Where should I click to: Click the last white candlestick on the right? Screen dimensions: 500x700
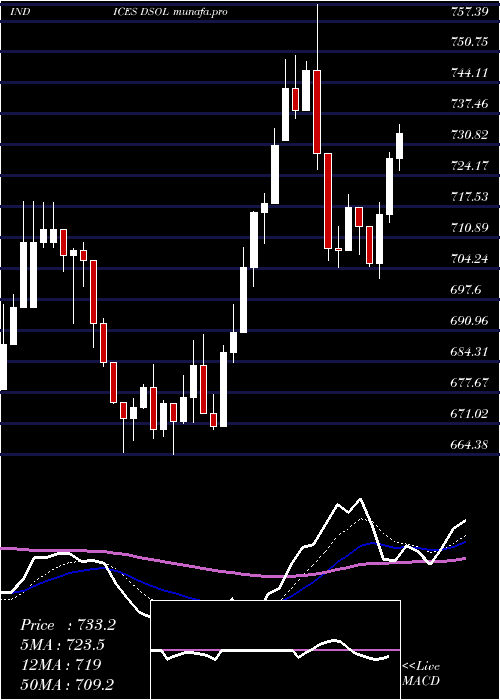click(x=400, y=146)
